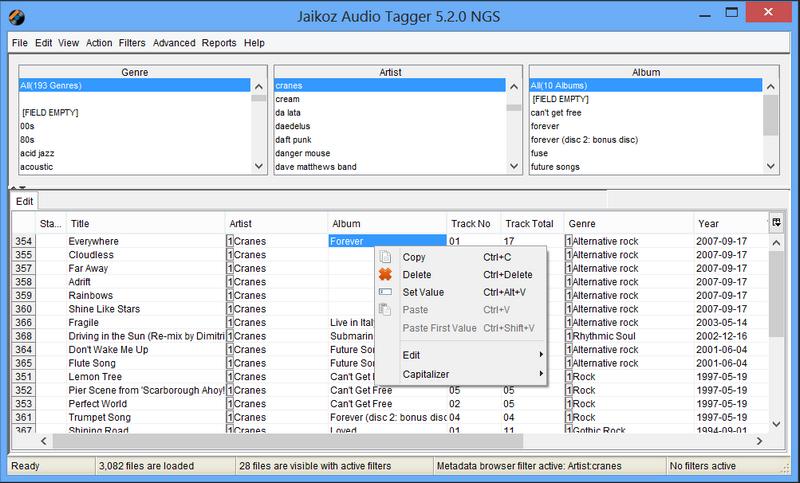Screen dimensions: 800x483
Task: Open the File menu
Action: click(20, 43)
